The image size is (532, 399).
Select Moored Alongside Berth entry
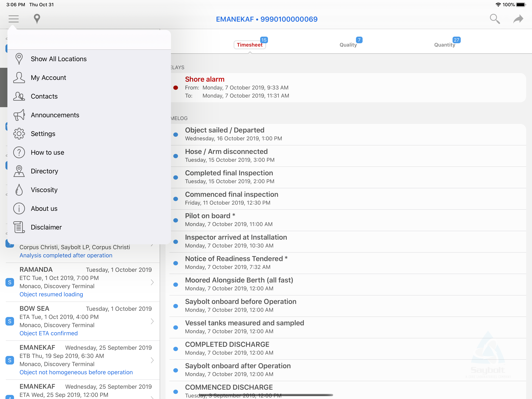click(x=348, y=284)
